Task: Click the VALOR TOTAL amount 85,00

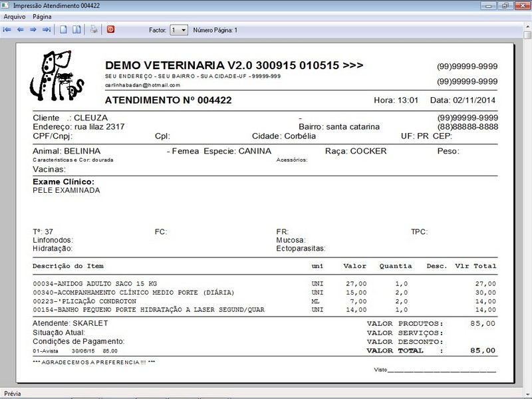Action: tap(483, 350)
